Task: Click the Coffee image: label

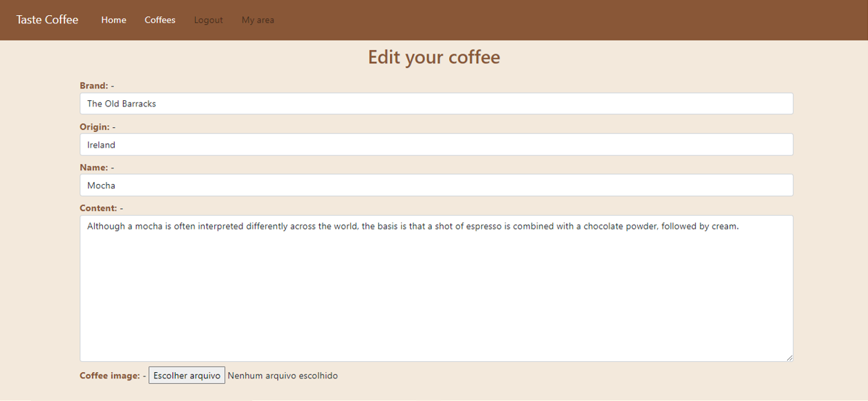Action: click(x=110, y=376)
